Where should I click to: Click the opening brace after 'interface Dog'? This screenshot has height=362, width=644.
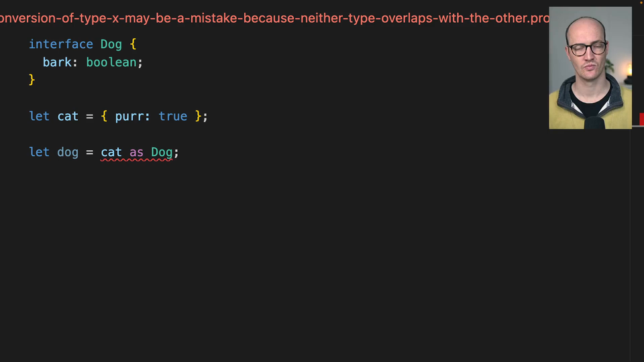tap(133, 44)
